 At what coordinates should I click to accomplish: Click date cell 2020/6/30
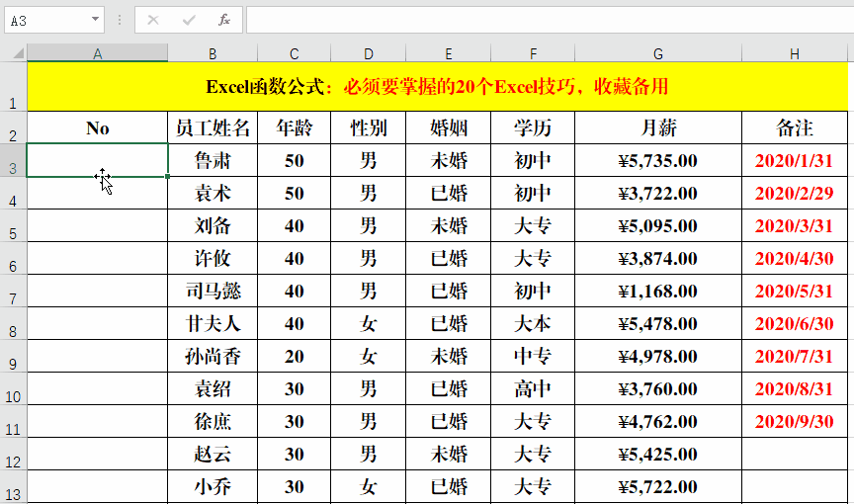795,324
